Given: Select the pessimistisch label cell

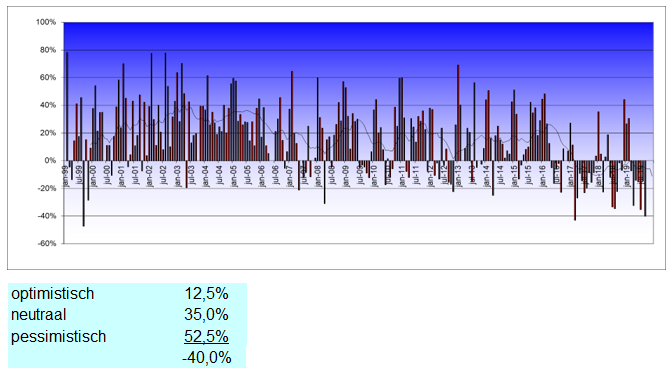Looking at the screenshot, I should coord(58,337).
